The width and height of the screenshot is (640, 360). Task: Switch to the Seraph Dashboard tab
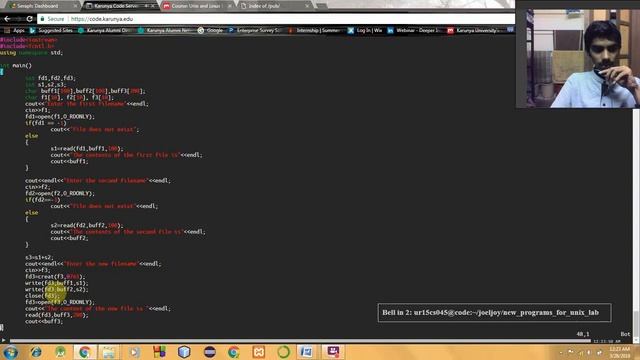pyautogui.click(x=42, y=6)
